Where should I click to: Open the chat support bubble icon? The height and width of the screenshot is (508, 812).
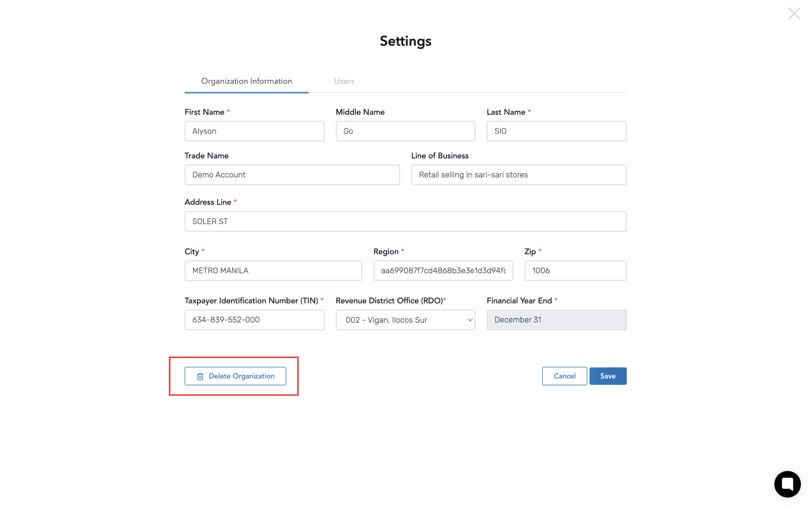tap(787, 484)
